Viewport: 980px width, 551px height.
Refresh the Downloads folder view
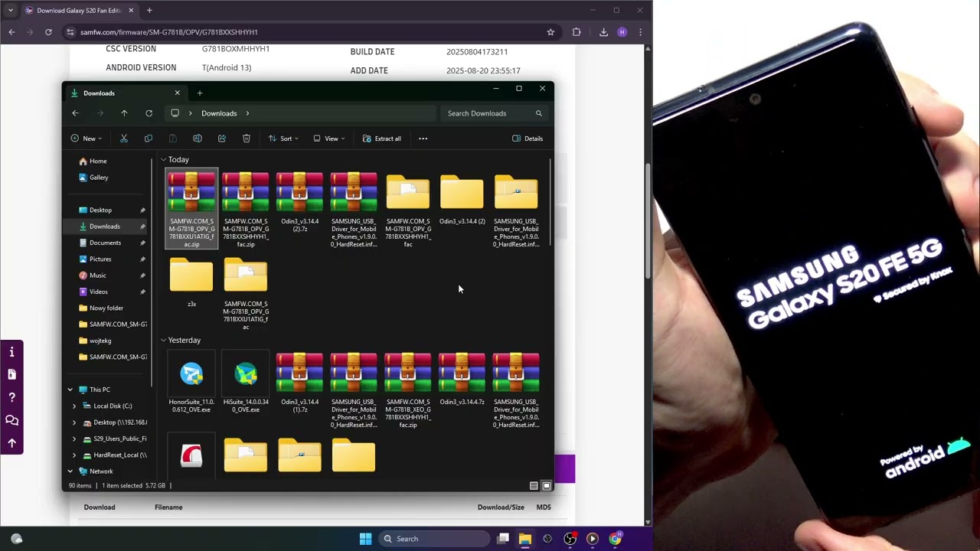149,113
